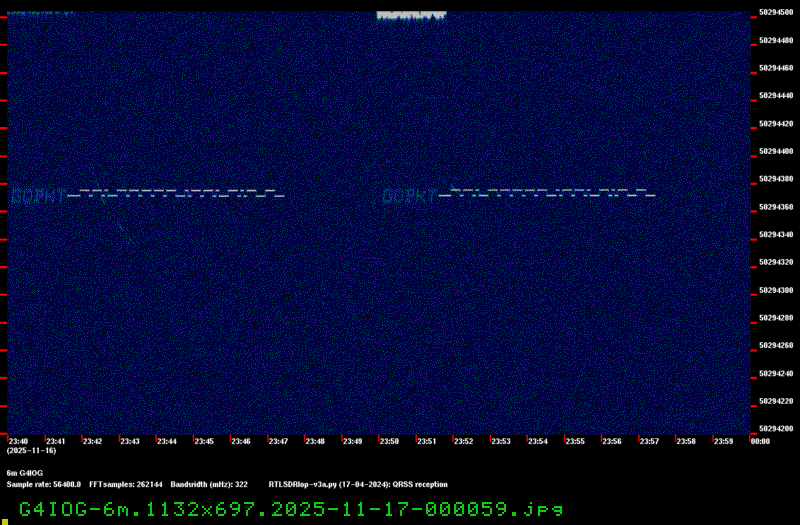Click the 23:40 time axis label
The height and width of the screenshot is (525, 800).
(18, 441)
